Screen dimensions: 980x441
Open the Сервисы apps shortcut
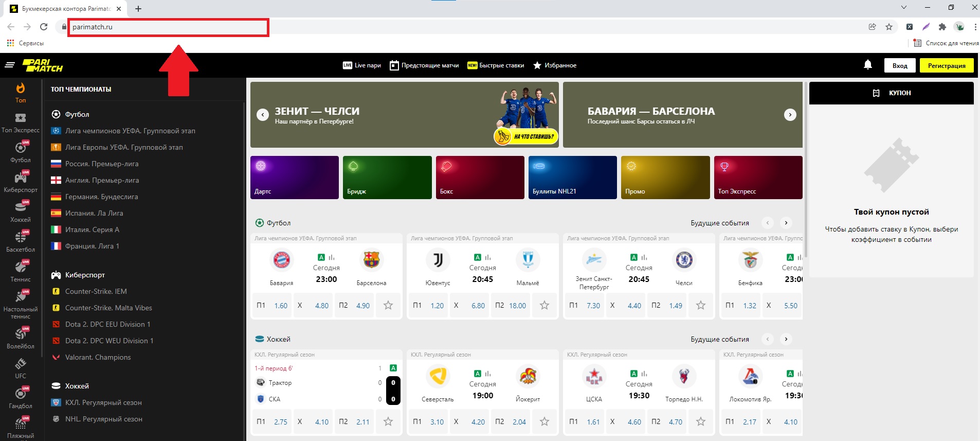click(25, 43)
